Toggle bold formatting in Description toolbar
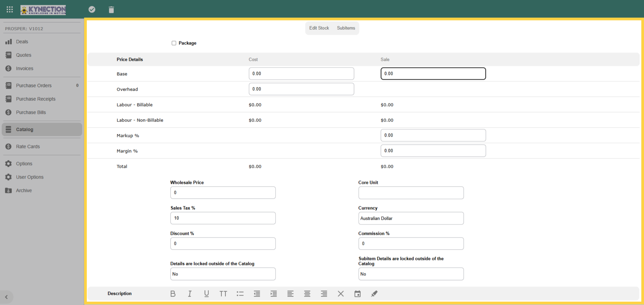This screenshot has width=644, height=305. tap(173, 294)
